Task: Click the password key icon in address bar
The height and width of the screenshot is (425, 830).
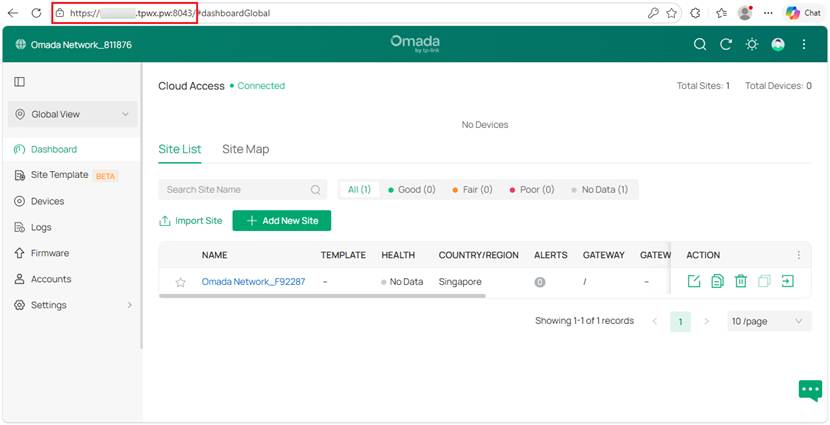Action: (653, 13)
